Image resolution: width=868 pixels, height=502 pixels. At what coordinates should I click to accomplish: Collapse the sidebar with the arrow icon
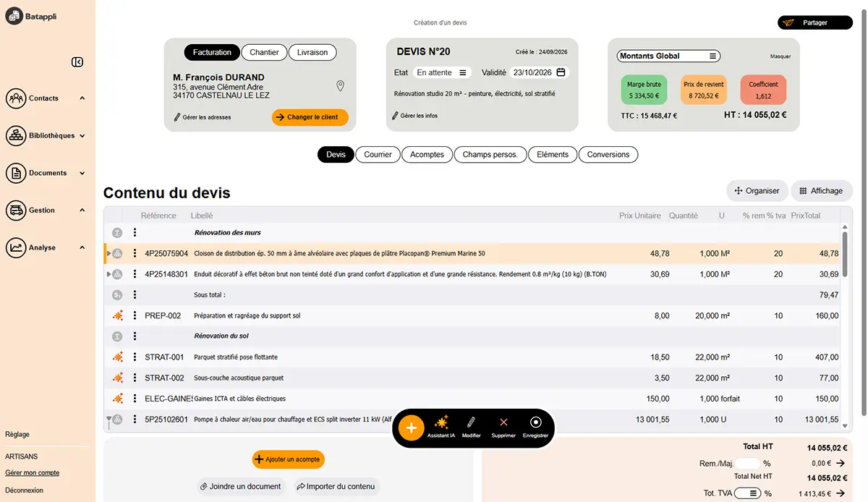point(77,62)
